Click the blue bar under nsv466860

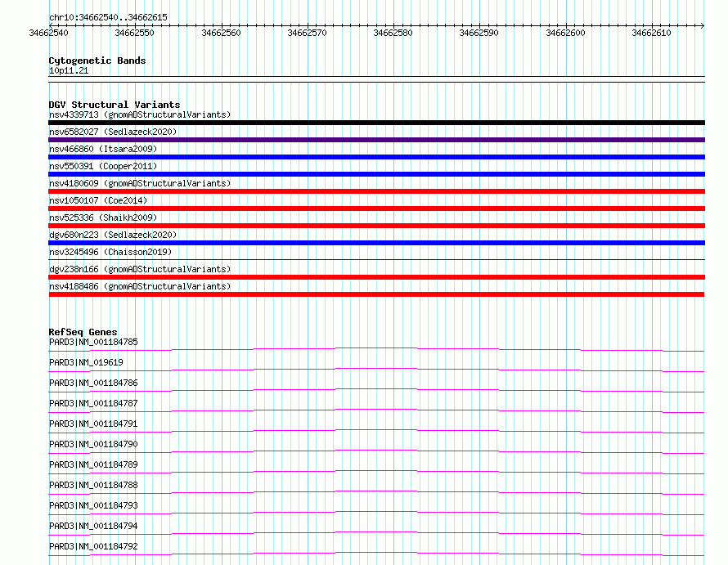pyautogui.click(x=376, y=157)
